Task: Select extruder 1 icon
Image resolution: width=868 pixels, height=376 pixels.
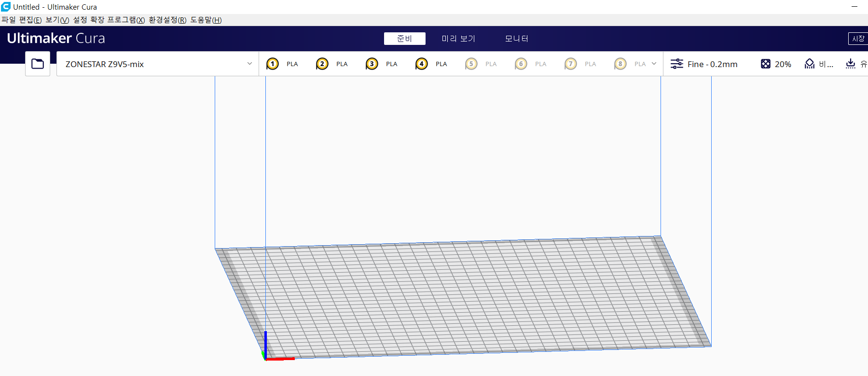Action: (x=273, y=64)
